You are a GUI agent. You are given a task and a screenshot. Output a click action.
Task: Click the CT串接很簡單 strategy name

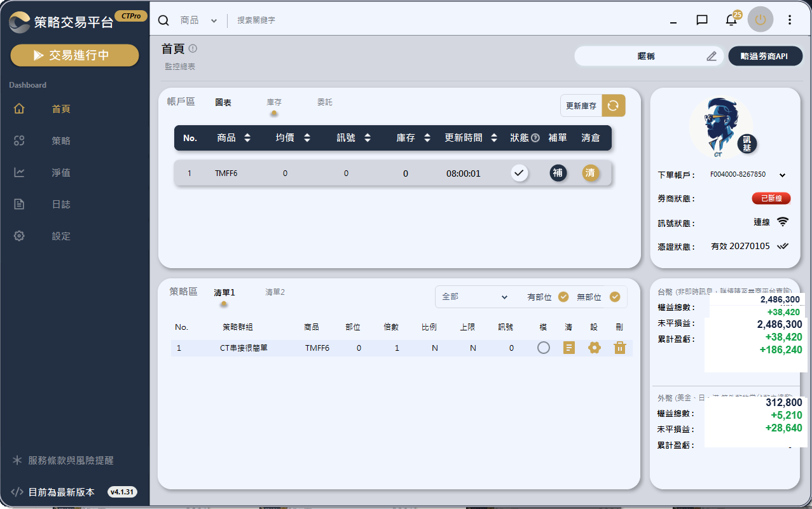point(244,348)
